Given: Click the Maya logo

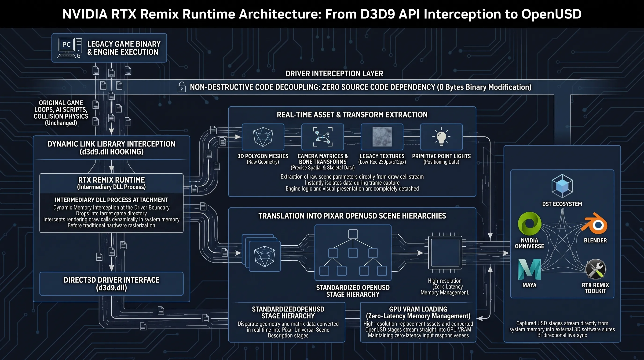Looking at the screenshot, I should (x=529, y=269).
